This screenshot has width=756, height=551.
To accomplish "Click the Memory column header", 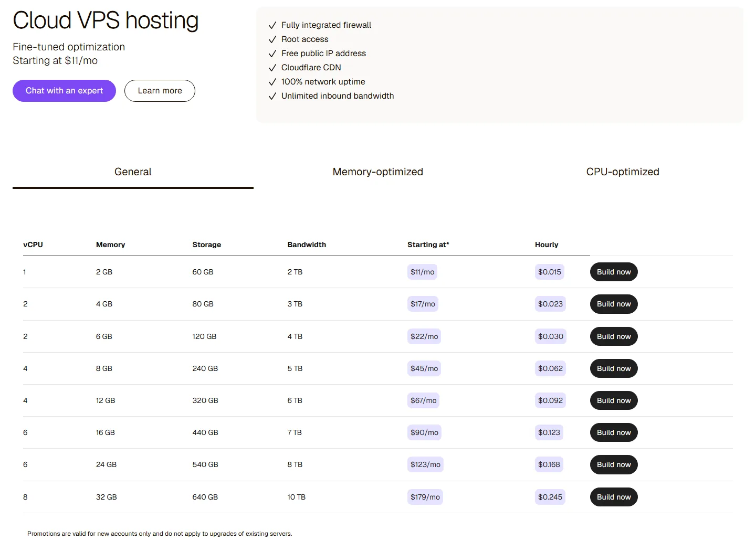I will click(110, 245).
